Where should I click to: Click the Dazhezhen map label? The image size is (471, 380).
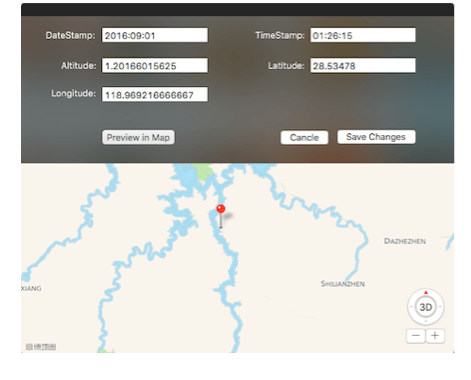click(x=405, y=241)
